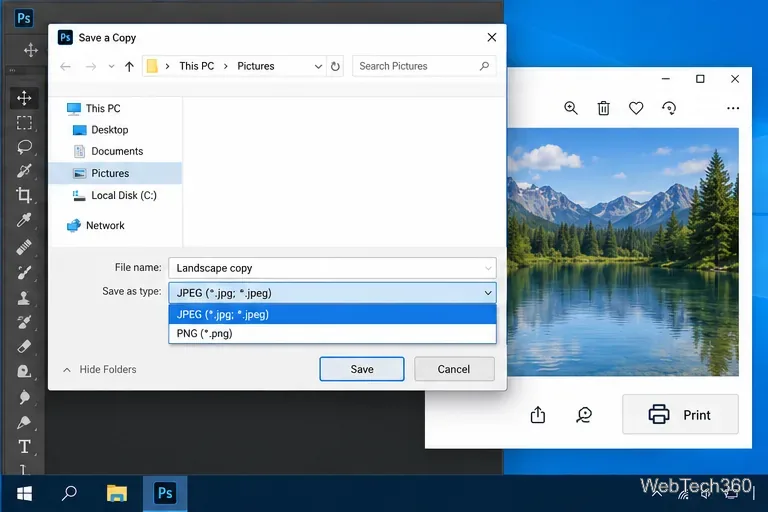
Task: Select the Type tool
Action: [24, 447]
